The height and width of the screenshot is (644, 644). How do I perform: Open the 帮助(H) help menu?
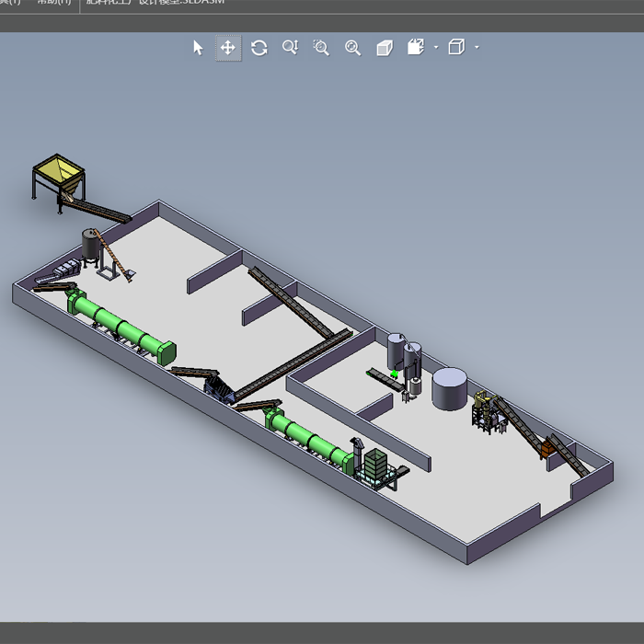coord(53,3)
